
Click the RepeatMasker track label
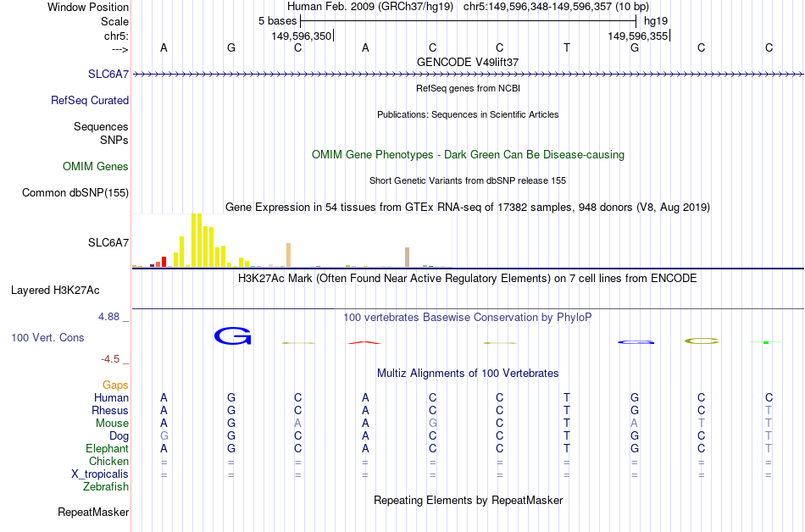pyautogui.click(x=93, y=512)
